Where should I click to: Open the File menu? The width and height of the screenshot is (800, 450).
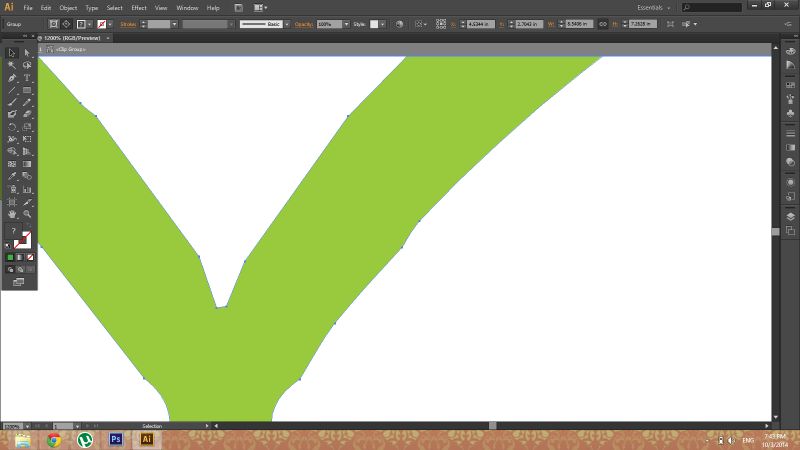28,8
